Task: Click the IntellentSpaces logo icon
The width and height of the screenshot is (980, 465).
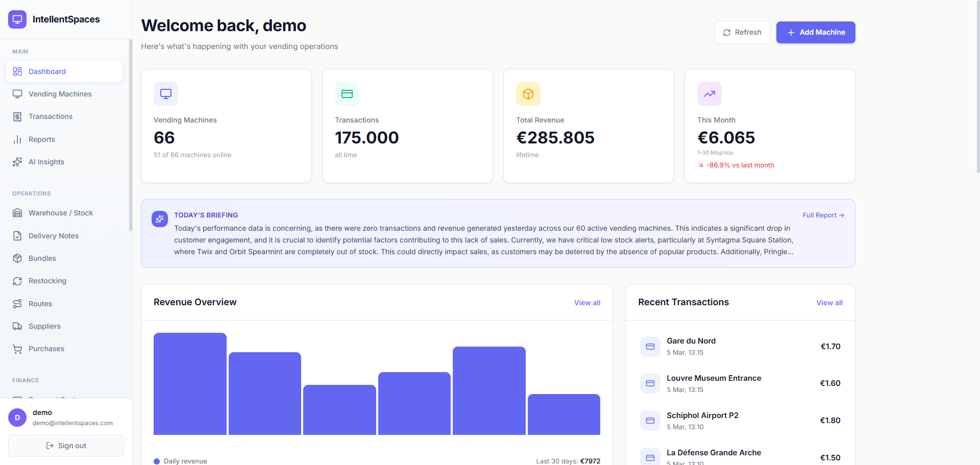Action: (17, 19)
